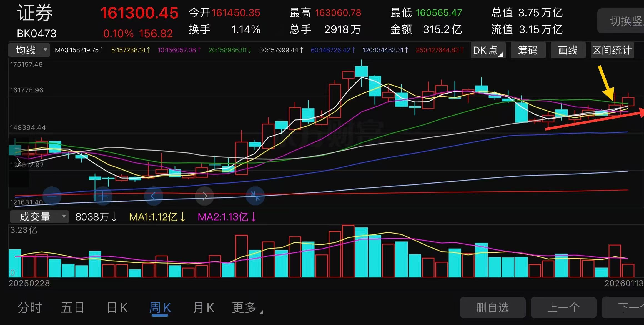This screenshot has width=644, height=325.
Task: Pan the chart right using the right arrow icon
Action: click(x=204, y=196)
